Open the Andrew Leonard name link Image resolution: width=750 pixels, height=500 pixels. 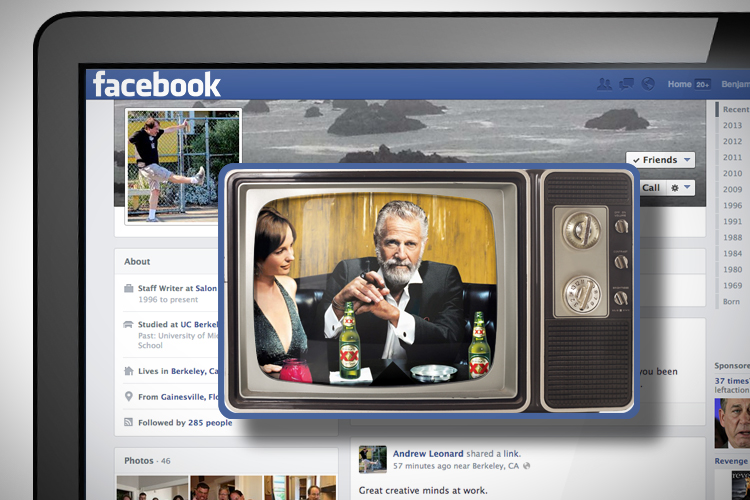pyautogui.click(x=428, y=453)
